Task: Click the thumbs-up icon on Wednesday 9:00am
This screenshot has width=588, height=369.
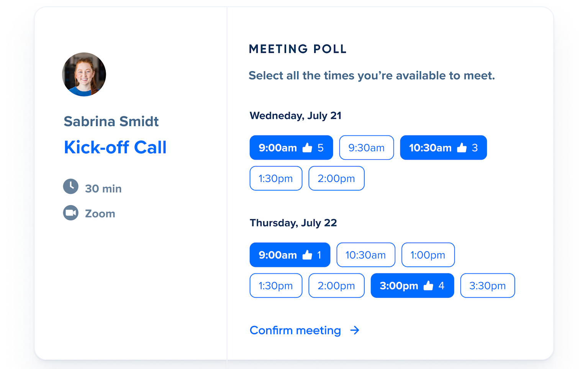Action: [308, 147]
